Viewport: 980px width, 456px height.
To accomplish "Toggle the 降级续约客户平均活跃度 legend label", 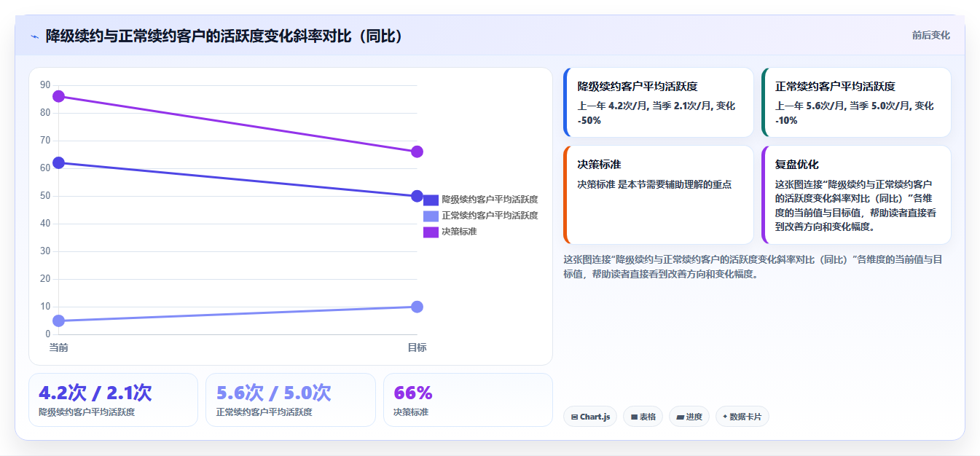I will click(490, 200).
